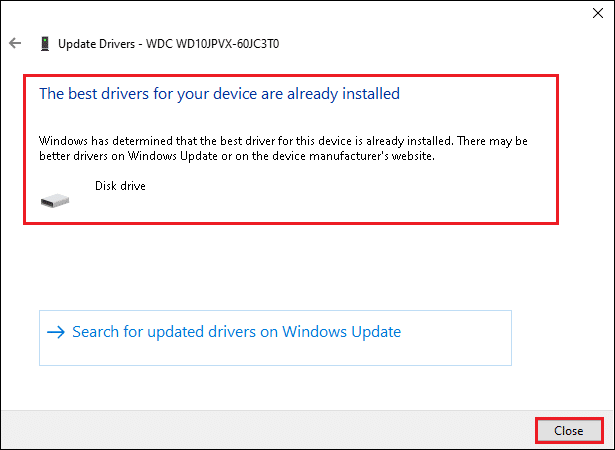This screenshot has height=450, width=615.
Task: Click the words 'Windows Update' in the blue link
Action: pyautogui.click(x=346, y=332)
